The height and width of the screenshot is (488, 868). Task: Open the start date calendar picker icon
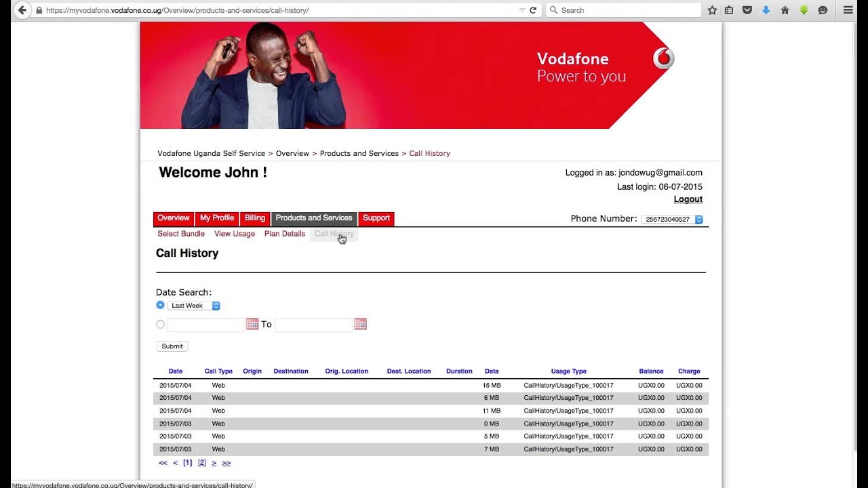252,324
